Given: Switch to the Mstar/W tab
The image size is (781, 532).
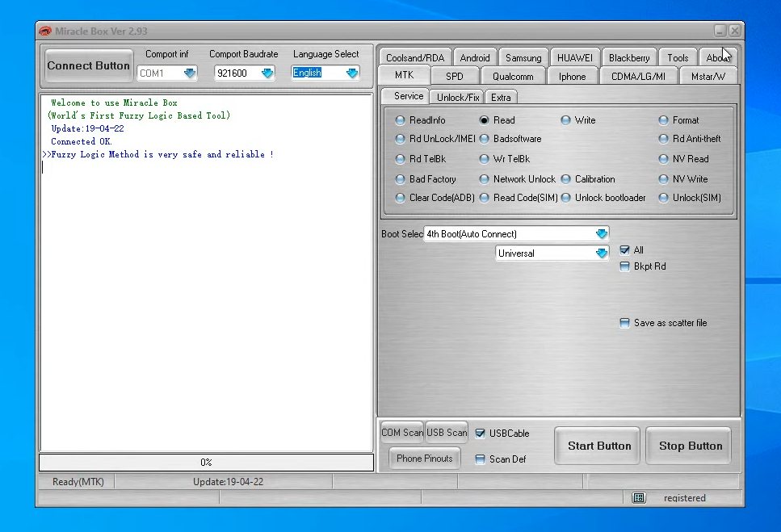Looking at the screenshot, I should click(708, 76).
